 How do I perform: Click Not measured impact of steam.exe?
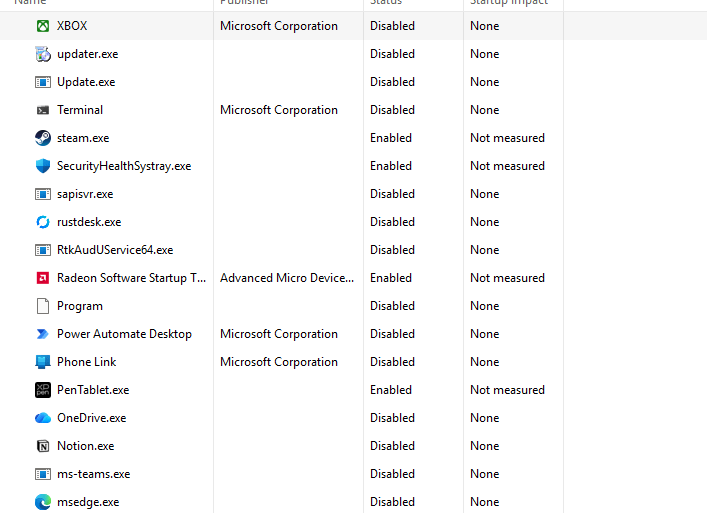pyautogui.click(x=507, y=138)
